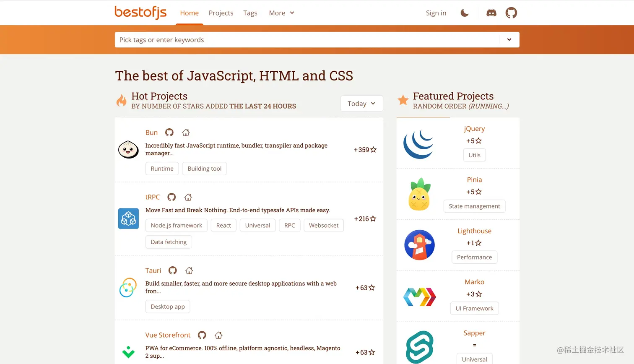Screen dimensions: 634x364
Task: Click the Pinia pineapple logo
Action: [x=419, y=194]
